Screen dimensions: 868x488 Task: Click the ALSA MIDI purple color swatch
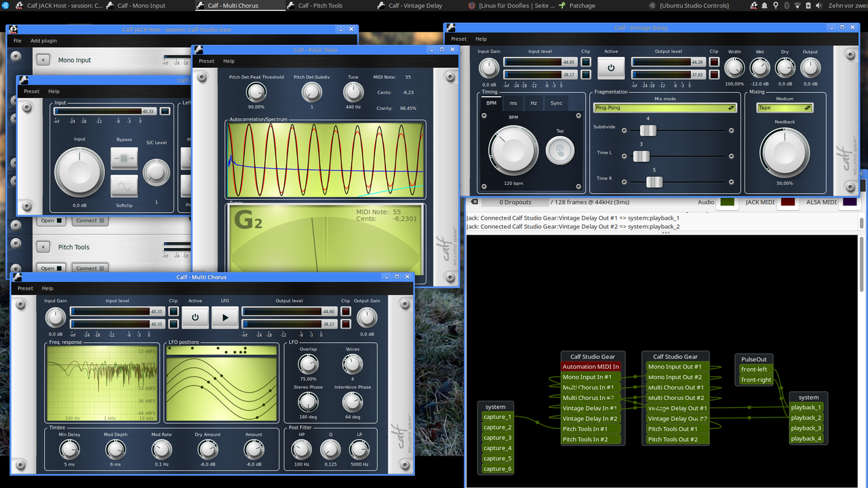pos(850,202)
